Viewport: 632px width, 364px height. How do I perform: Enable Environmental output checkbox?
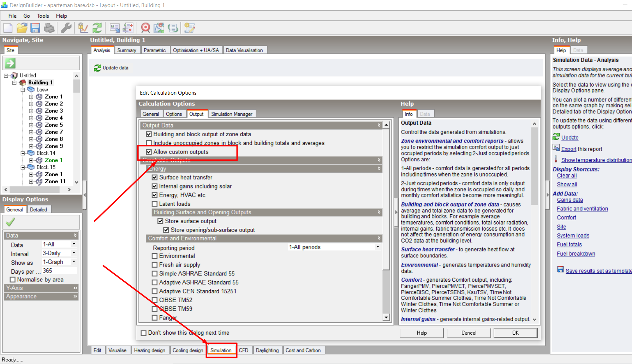155,256
